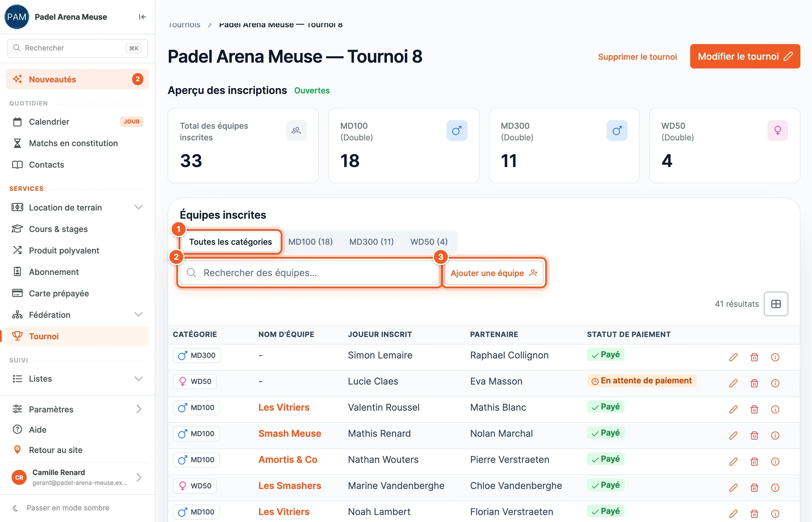This screenshot has height=522, width=812.
Task: Switch to the MD300 (11) tab
Action: (371, 242)
